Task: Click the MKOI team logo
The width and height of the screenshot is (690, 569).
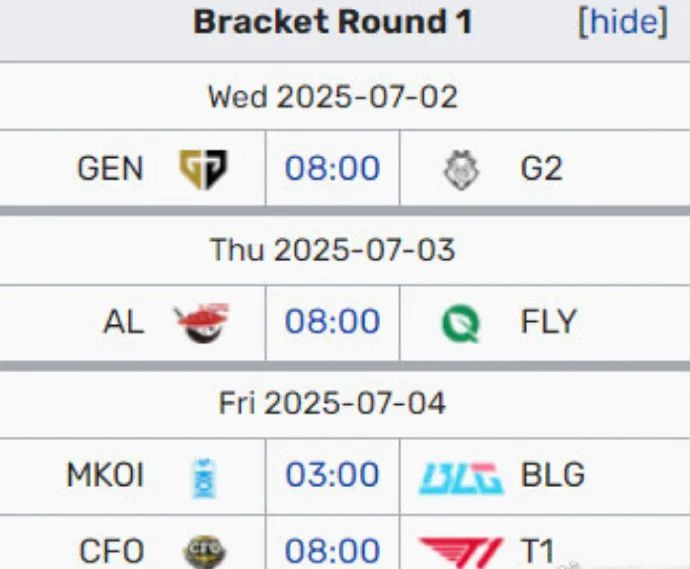Action: click(204, 478)
